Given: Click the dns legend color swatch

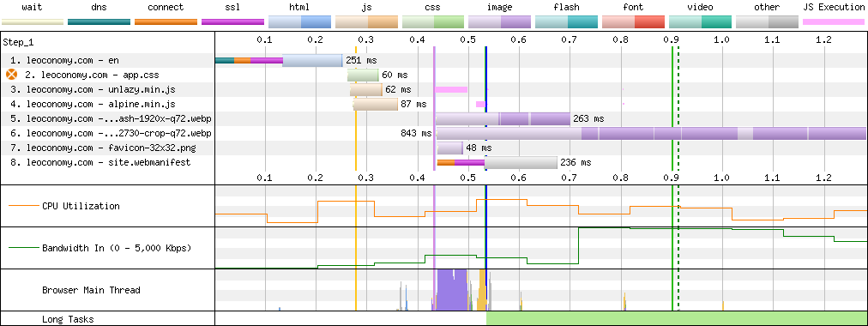Looking at the screenshot, I should pos(99,22).
